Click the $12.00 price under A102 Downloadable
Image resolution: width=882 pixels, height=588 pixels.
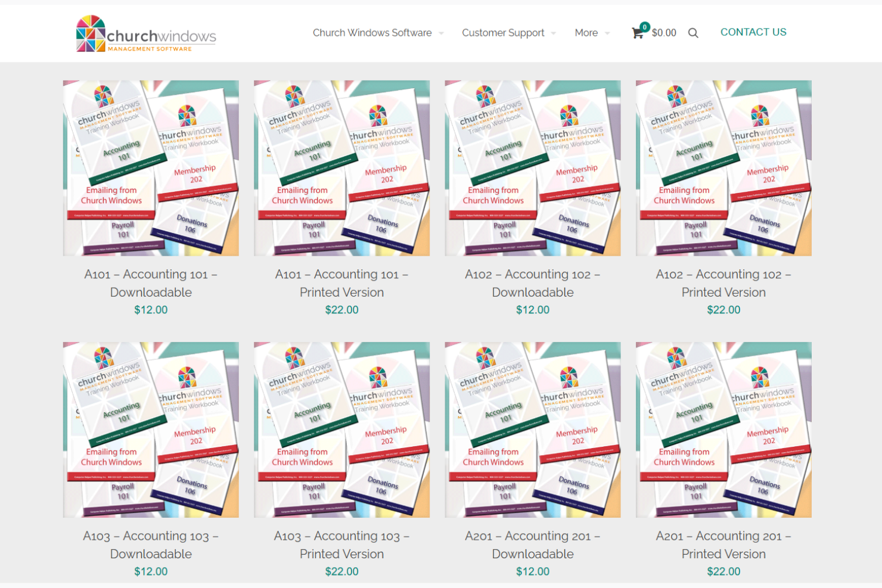tap(533, 310)
